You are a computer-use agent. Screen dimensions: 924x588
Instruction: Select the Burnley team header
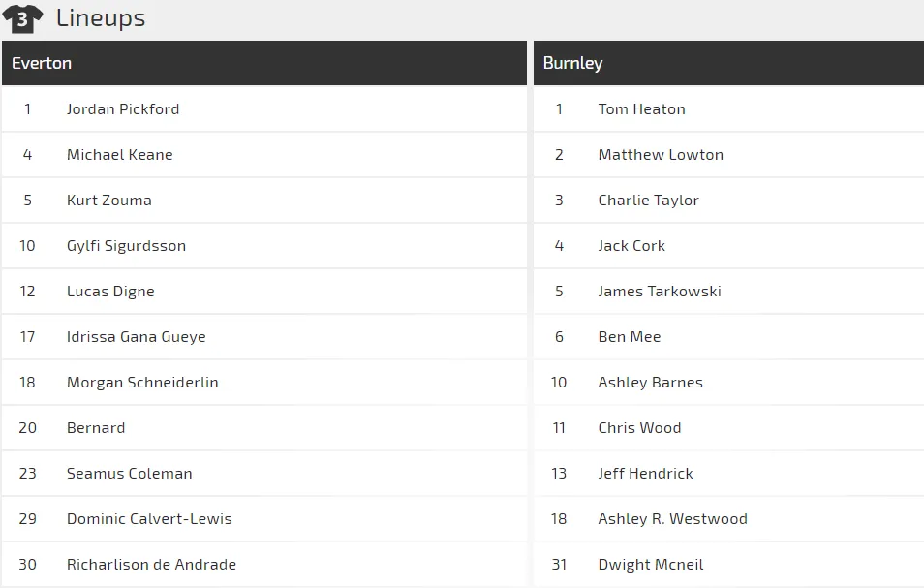pyautogui.click(x=572, y=63)
